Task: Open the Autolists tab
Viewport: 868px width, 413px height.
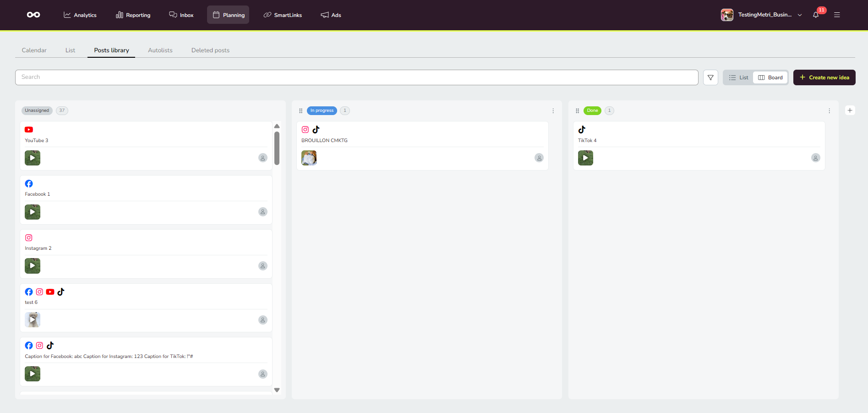Action: [x=160, y=50]
